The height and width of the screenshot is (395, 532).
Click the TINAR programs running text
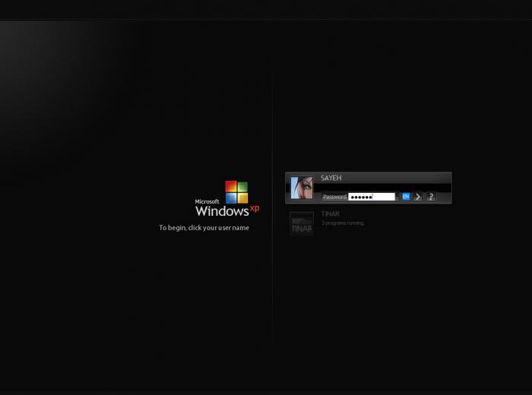click(x=343, y=223)
